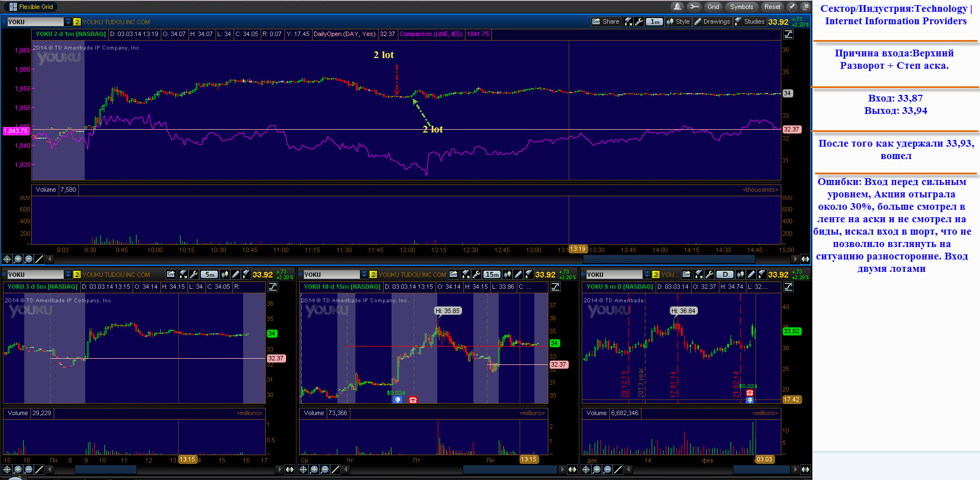This screenshot has height=480, width=980.
Task: Open the Drawings menu on main chart
Action: click(x=712, y=21)
